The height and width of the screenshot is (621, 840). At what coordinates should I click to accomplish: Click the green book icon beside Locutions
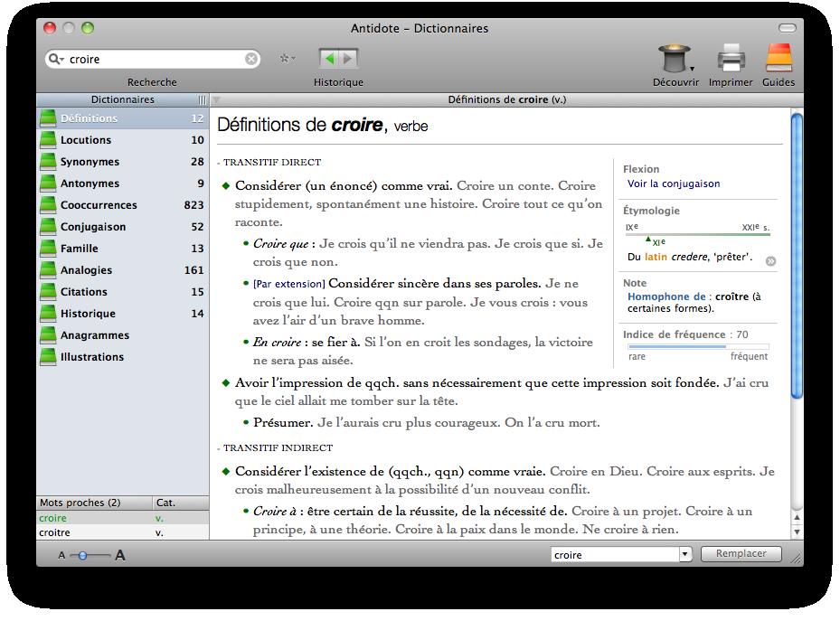tap(48, 140)
